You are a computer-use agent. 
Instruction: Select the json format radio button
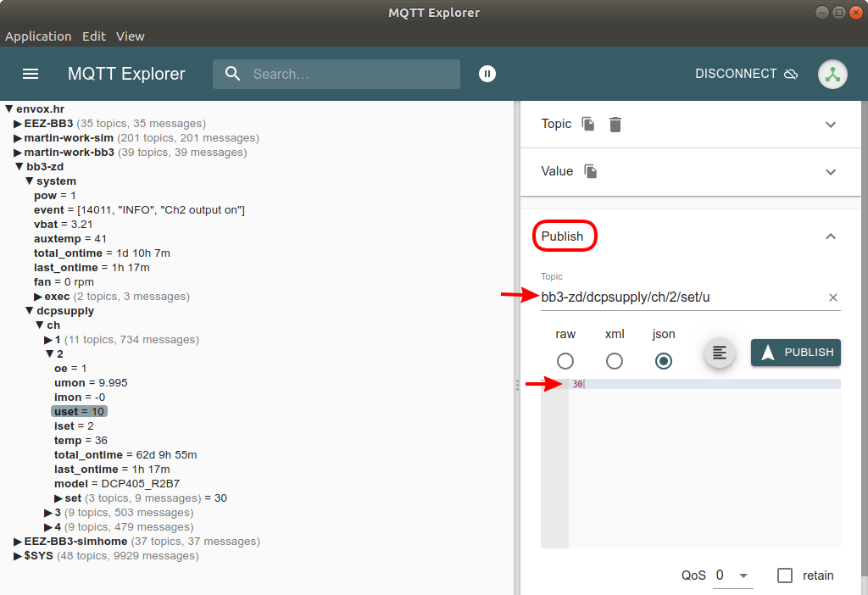tap(663, 361)
